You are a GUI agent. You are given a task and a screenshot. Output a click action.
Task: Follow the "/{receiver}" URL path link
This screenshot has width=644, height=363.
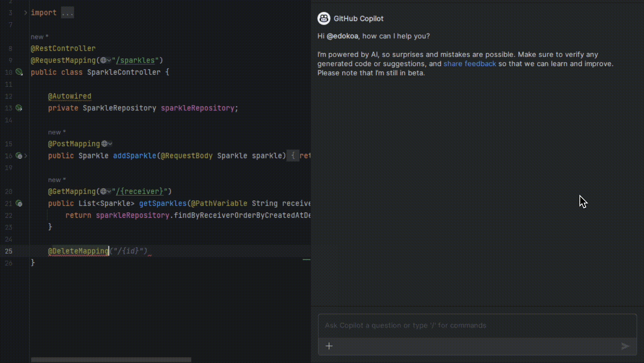click(140, 192)
